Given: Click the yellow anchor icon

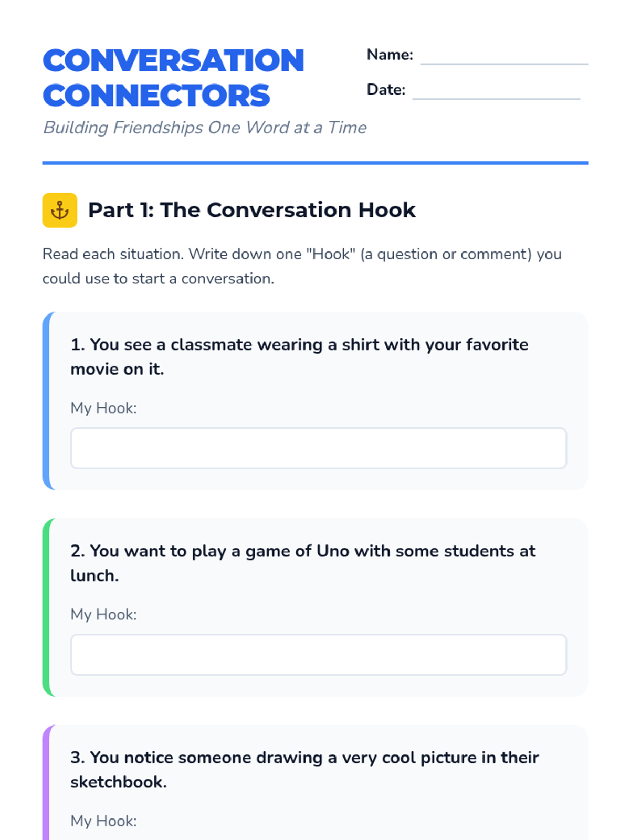Looking at the screenshot, I should tap(59, 210).
